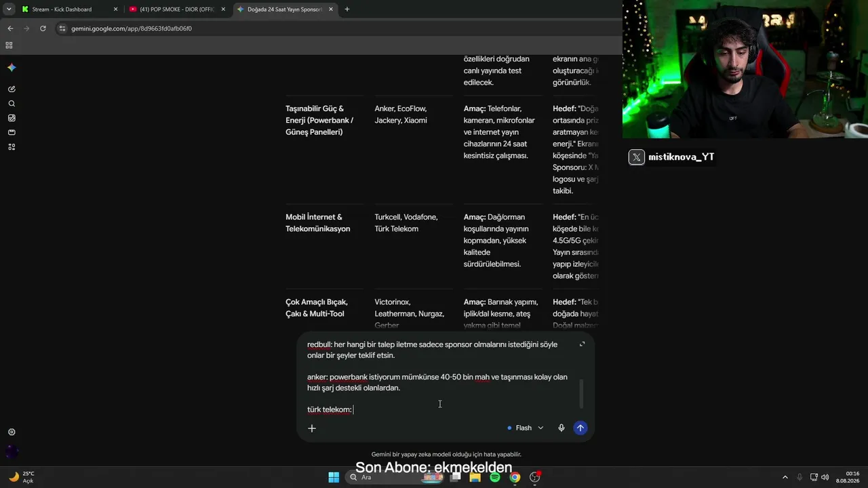Activate the microphone voice input
Viewport: 868px width, 488px height.
(x=561, y=428)
